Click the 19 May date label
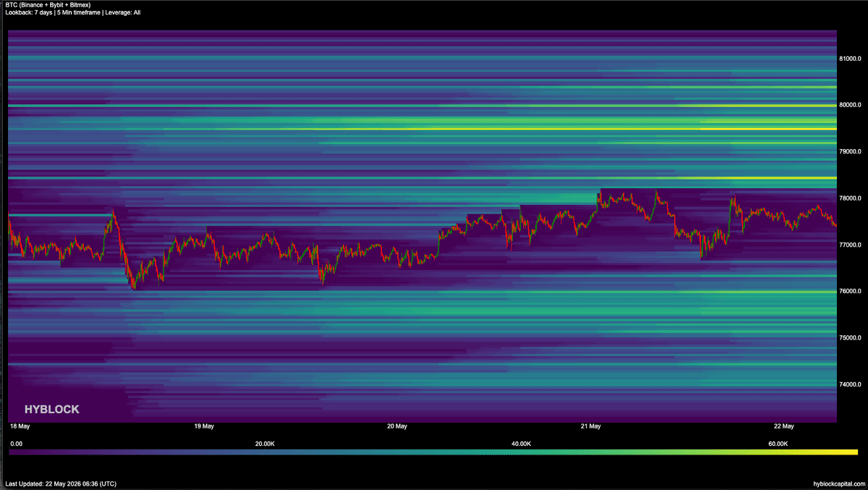The height and width of the screenshot is (490, 868). [204, 426]
